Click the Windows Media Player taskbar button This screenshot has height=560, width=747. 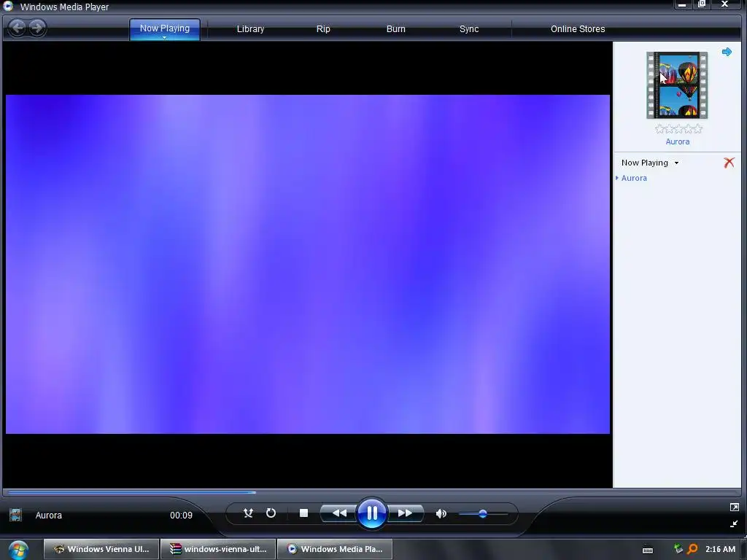334,549
